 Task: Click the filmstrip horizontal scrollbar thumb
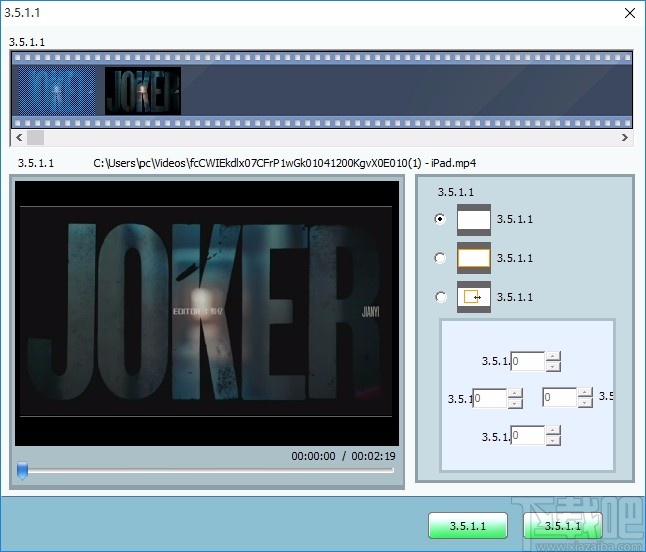[35, 137]
